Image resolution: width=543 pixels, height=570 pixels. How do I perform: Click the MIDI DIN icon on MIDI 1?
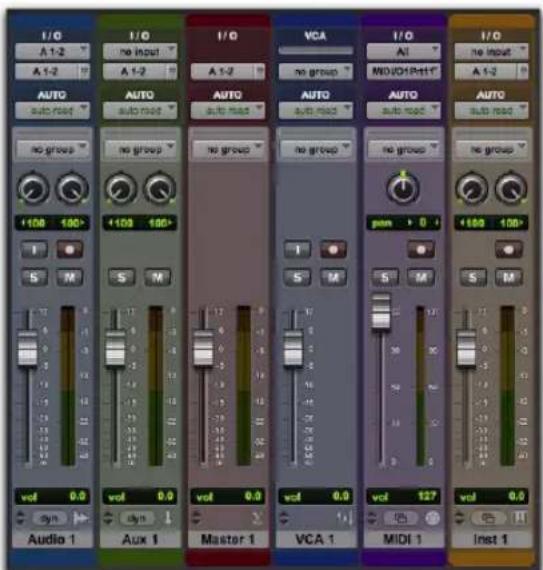pyautogui.click(x=433, y=518)
